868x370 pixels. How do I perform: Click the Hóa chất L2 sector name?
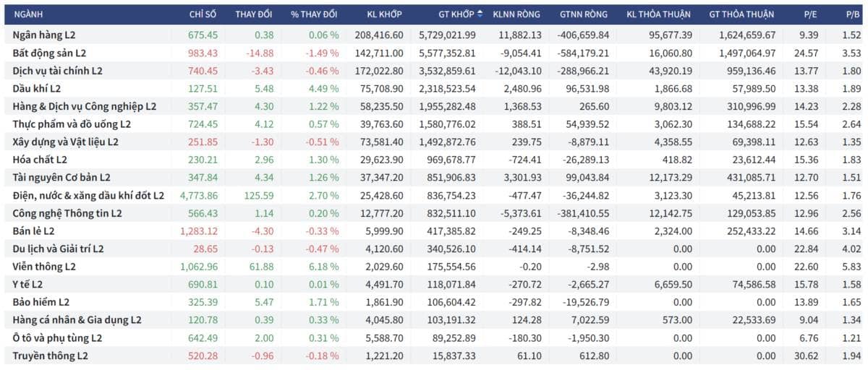(x=40, y=160)
